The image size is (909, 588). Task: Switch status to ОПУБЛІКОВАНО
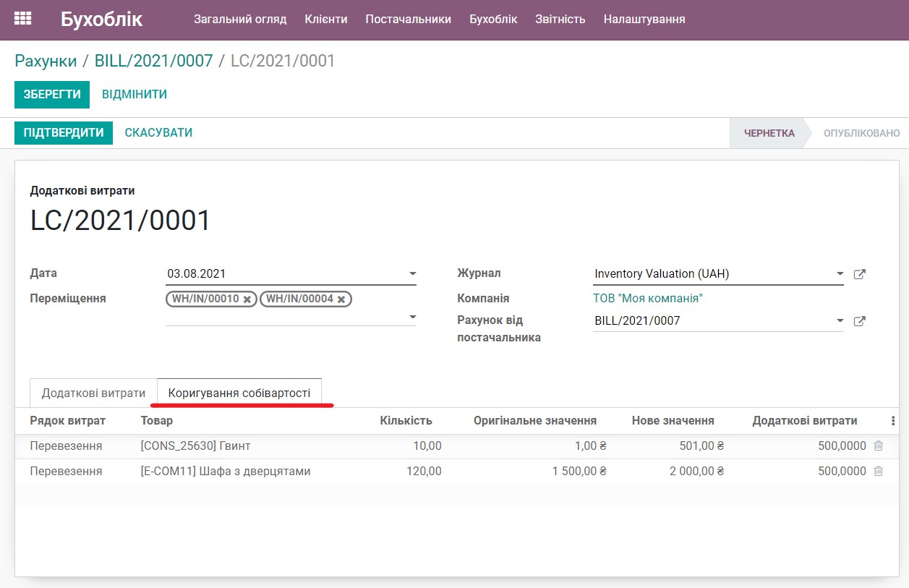(862, 133)
